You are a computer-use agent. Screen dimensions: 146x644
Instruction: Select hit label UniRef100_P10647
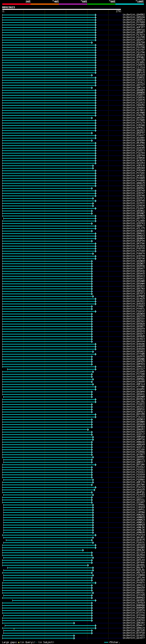click(x=134, y=208)
